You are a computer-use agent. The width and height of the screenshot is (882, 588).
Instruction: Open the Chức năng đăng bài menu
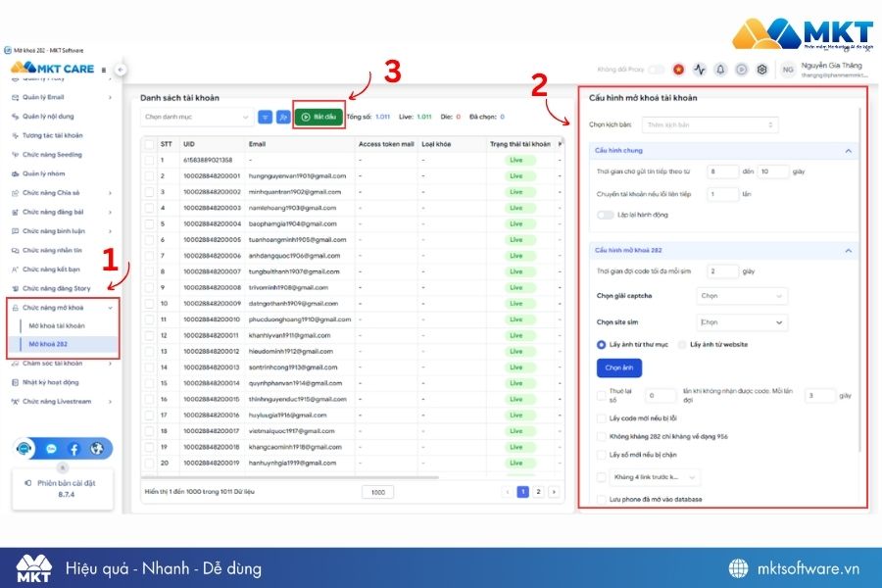click(62, 212)
